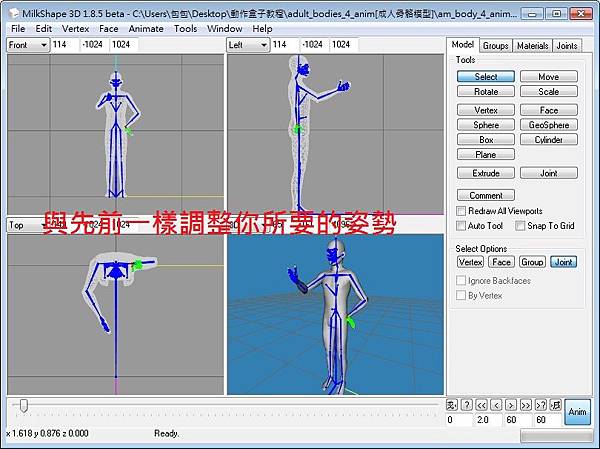This screenshot has width=600, height=449.
Task: Click the Left viewport 114 field
Action: [285, 45]
